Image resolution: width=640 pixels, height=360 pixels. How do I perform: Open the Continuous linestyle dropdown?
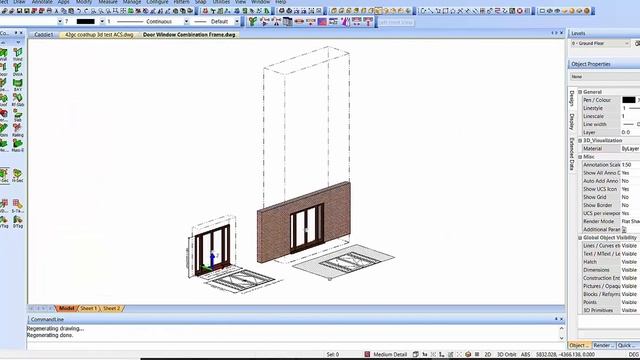click(186, 22)
